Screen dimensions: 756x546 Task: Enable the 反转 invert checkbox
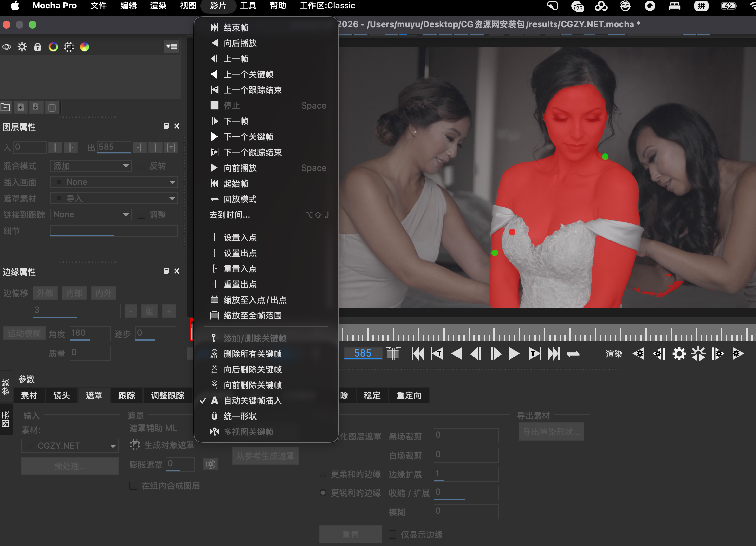point(141,166)
